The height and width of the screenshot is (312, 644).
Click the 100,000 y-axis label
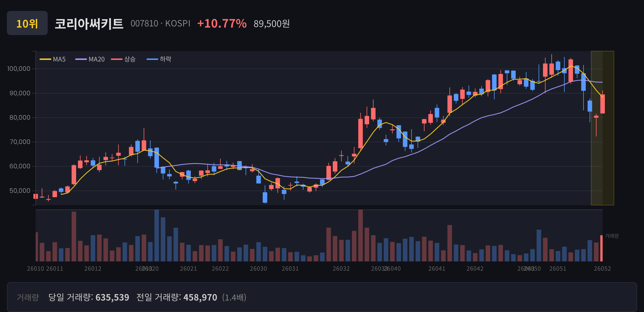pos(19,69)
